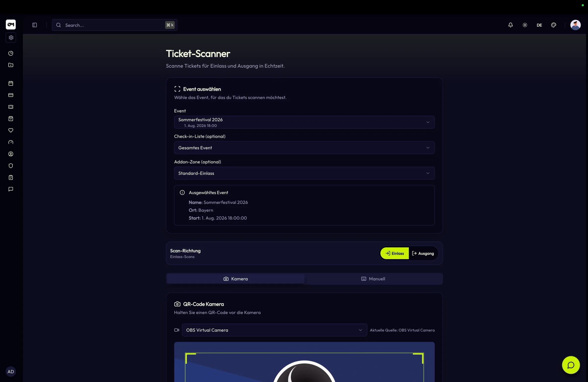Open the shopping bag icon in sidebar
Viewport: 588px width, 382px height.
(11, 119)
